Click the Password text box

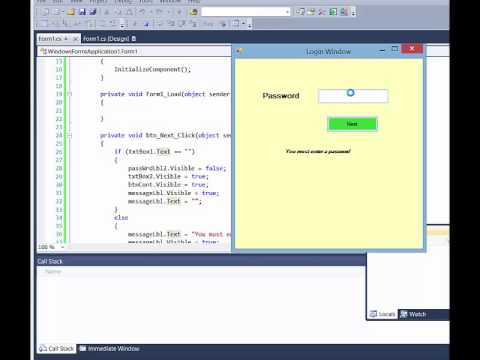point(353,96)
